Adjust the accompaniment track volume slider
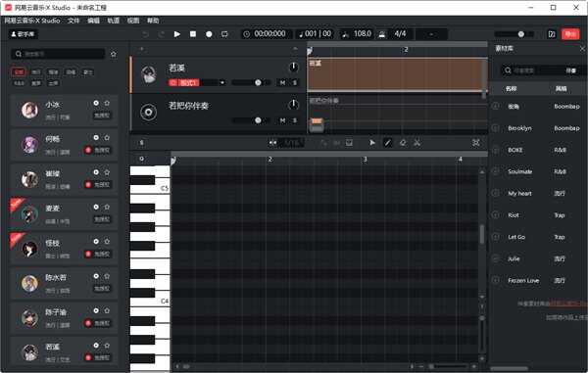 [251, 120]
